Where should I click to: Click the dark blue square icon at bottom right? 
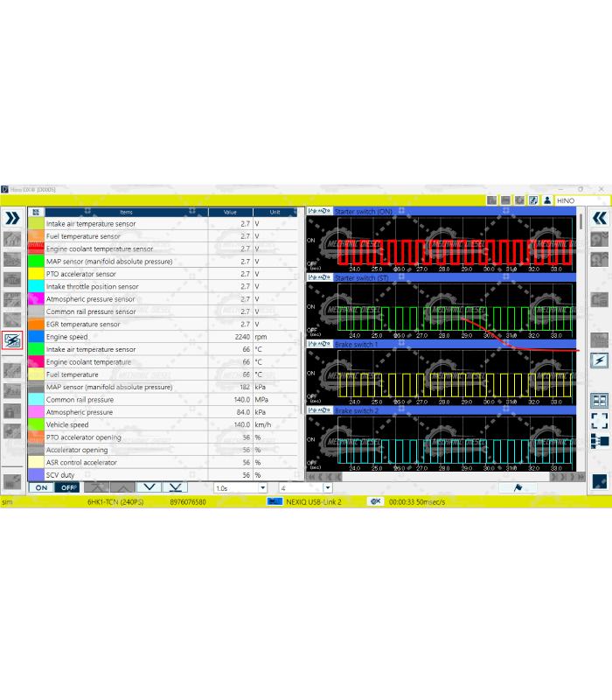tap(600, 480)
